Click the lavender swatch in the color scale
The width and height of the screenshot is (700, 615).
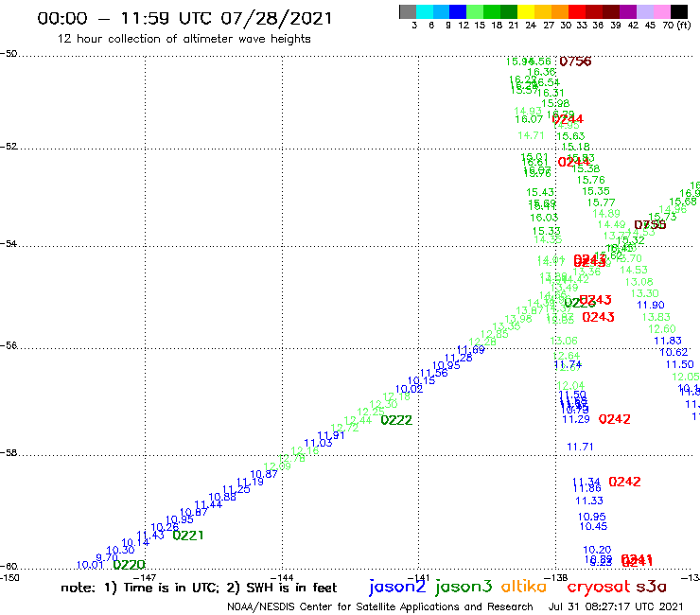click(644, 11)
